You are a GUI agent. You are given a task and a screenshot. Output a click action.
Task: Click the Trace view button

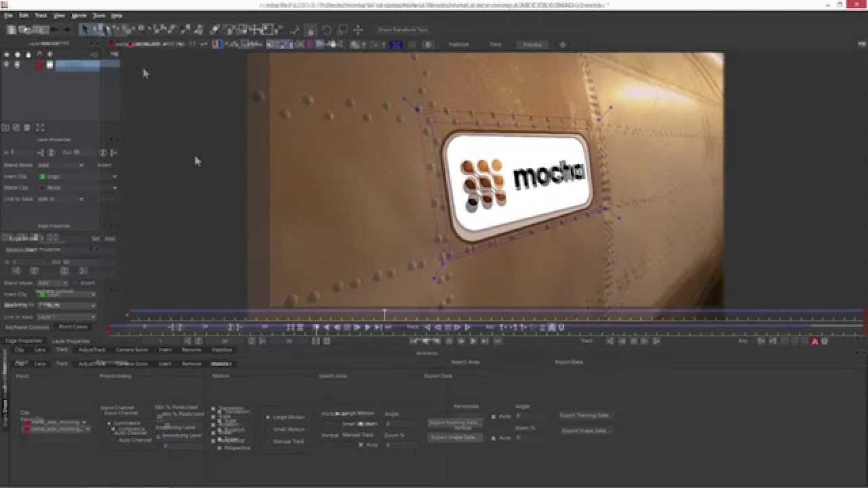click(x=495, y=45)
